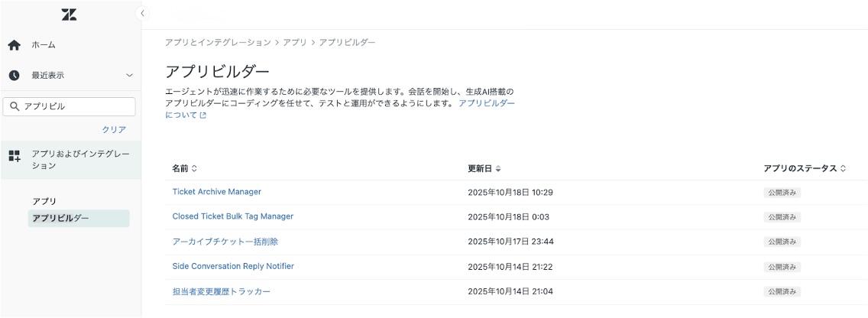Click the Zendesk logo icon
868x318 pixels.
click(x=69, y=15)
